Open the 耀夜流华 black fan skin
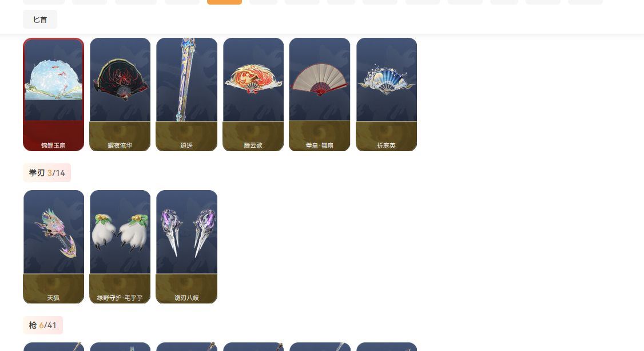The image size is (644, 351). 120,94
